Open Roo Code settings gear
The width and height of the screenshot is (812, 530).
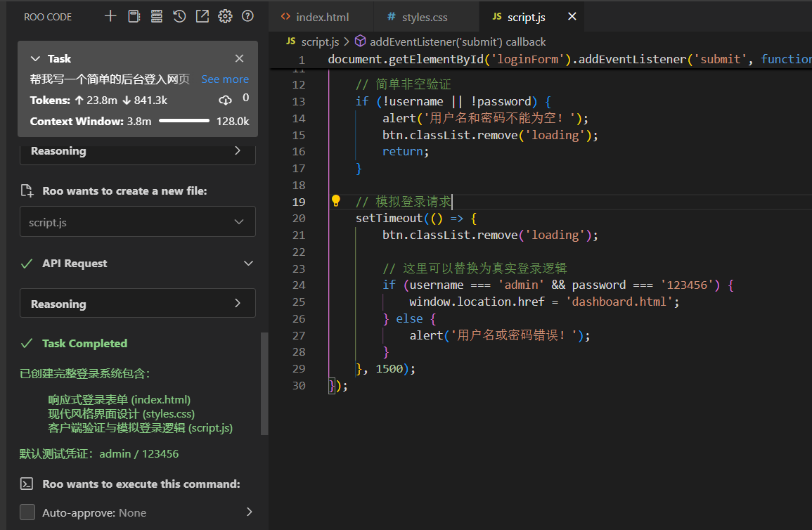point(225,16)
